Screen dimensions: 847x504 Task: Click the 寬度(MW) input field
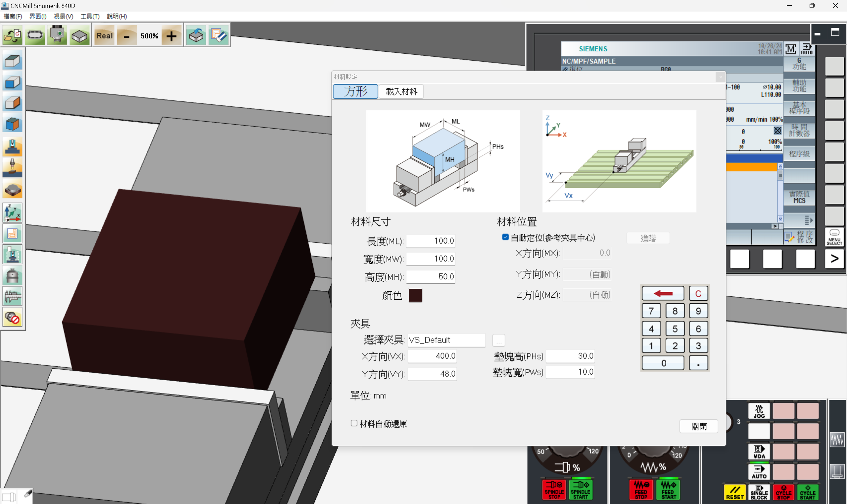point(431,259)
